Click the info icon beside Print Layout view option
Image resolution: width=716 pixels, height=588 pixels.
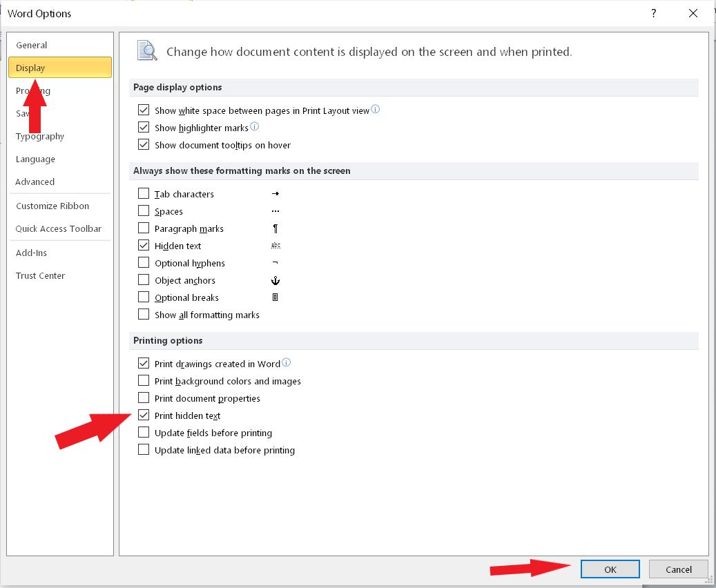click(375, 109)
